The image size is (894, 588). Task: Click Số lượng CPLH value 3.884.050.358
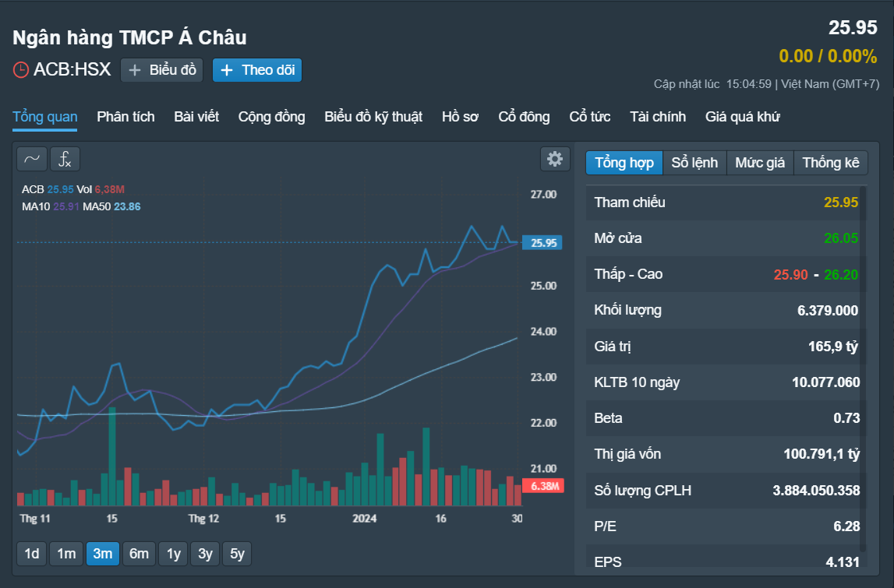(816, 491)
